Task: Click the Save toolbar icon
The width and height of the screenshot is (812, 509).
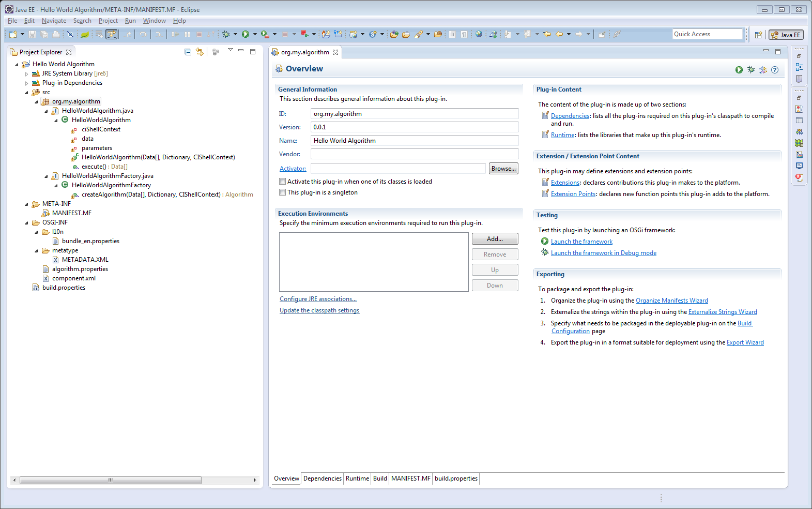Action: coord(32,34)
